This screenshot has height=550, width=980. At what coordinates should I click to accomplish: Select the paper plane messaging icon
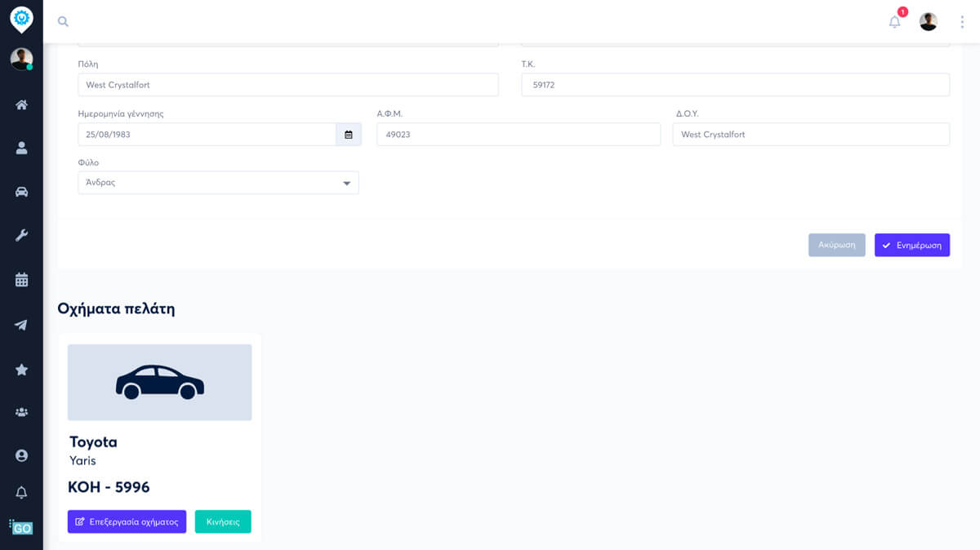point(21,324)
